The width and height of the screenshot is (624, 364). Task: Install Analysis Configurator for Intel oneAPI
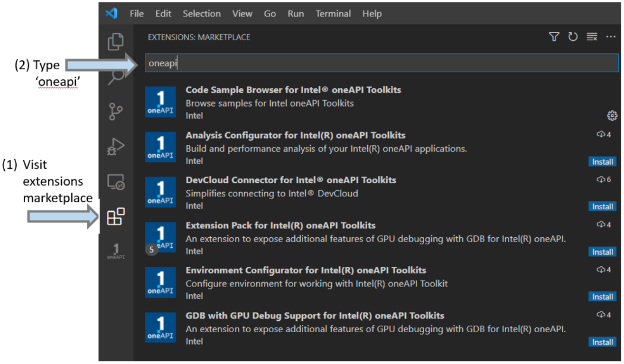pos(603,162)
